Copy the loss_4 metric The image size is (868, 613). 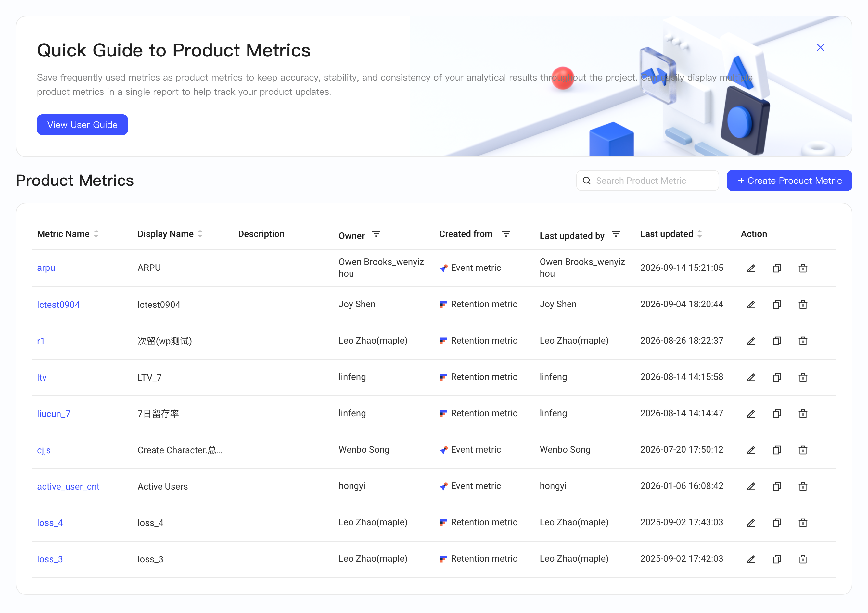click(777, 523)
